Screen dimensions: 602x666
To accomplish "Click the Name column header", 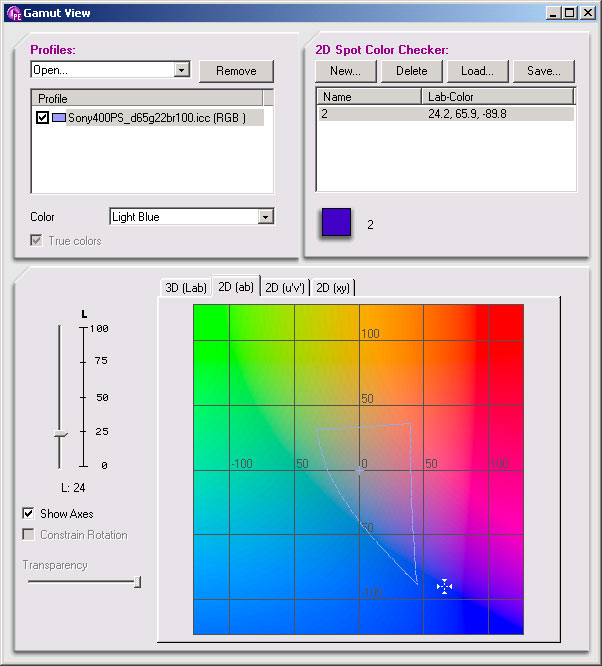I will click(369, 96).
